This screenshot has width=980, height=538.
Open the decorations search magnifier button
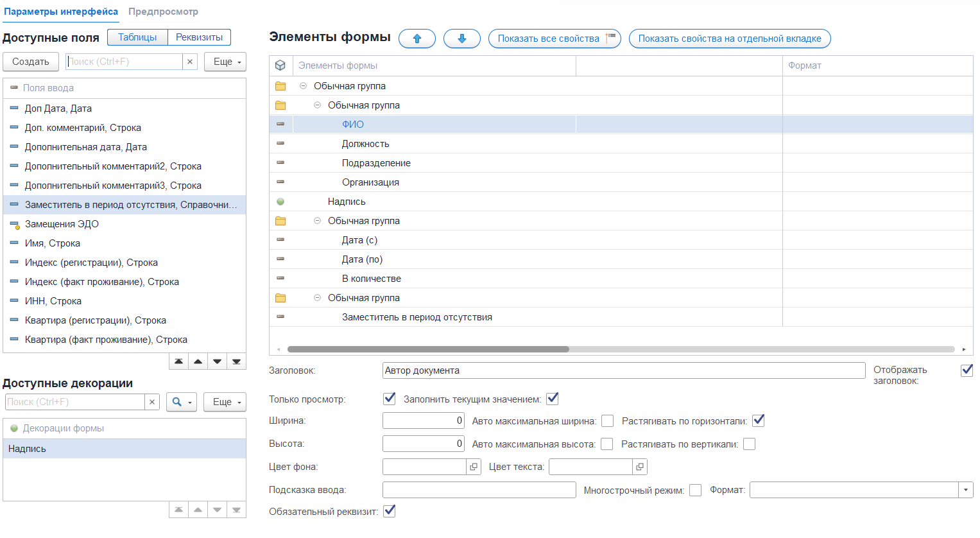point(182,402)
